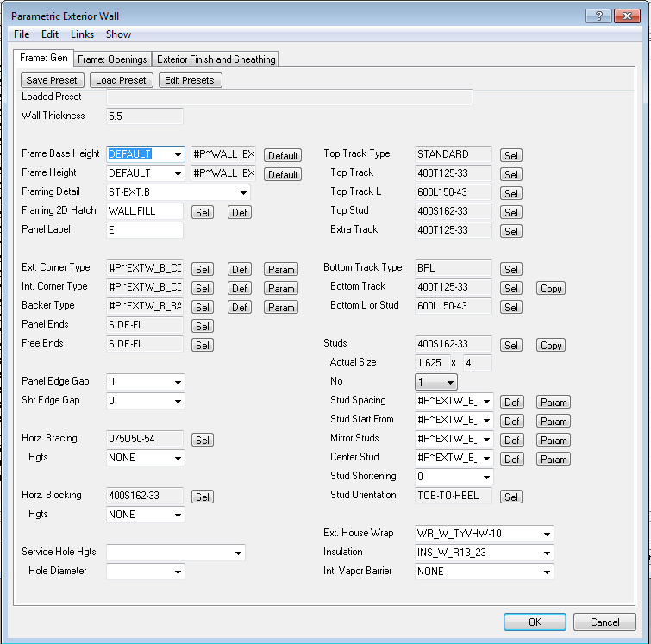This screenshot has height=644, width=651.
Task: Click the Help question mark button in title bar
Action: pos(599,16)
